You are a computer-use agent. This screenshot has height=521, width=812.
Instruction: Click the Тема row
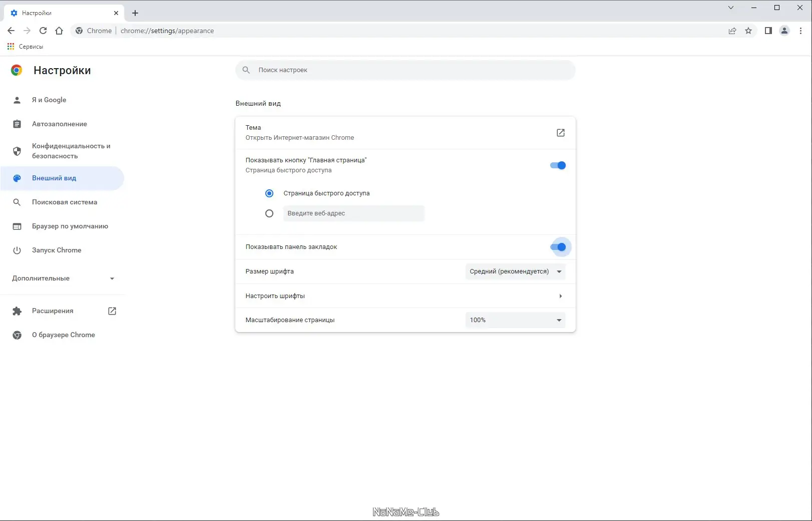pos(405,133)
